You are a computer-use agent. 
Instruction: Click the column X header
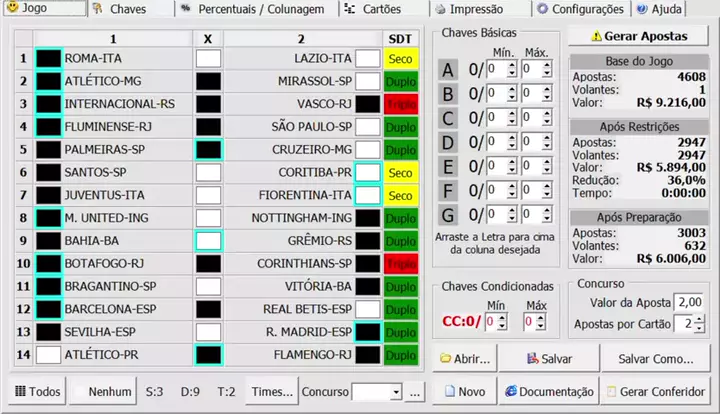pyautogui.click(x=208, y=39)
